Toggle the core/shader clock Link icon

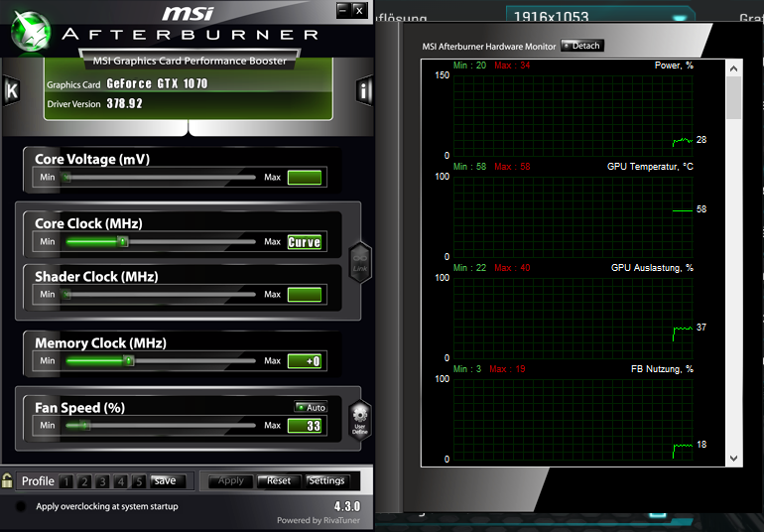360,263
